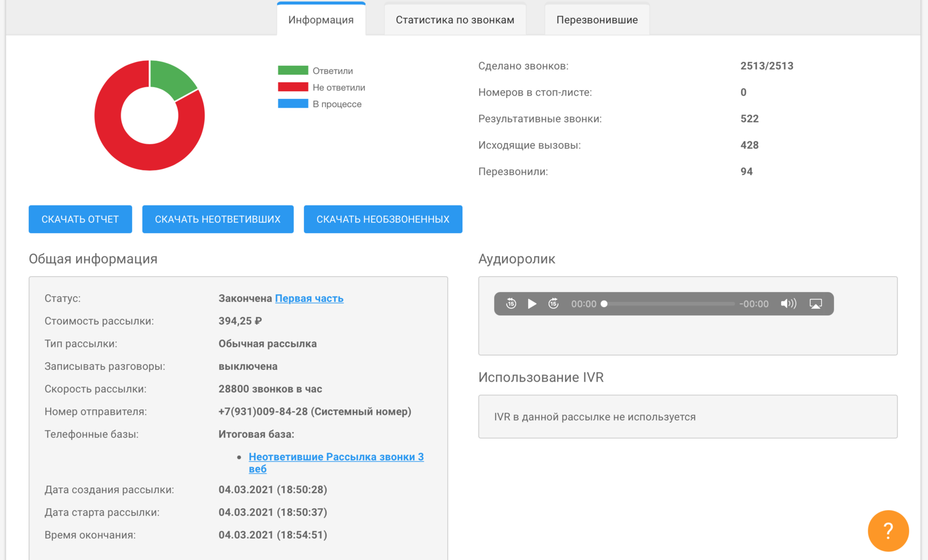Click the Общая информация heading

click(x=93, y=259)
